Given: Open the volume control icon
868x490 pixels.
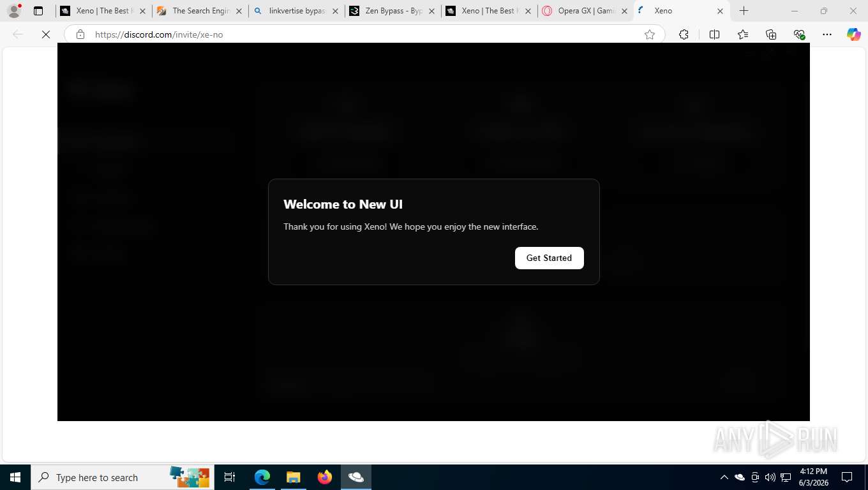Looking at the screenshot, I should tap(770, 477).
